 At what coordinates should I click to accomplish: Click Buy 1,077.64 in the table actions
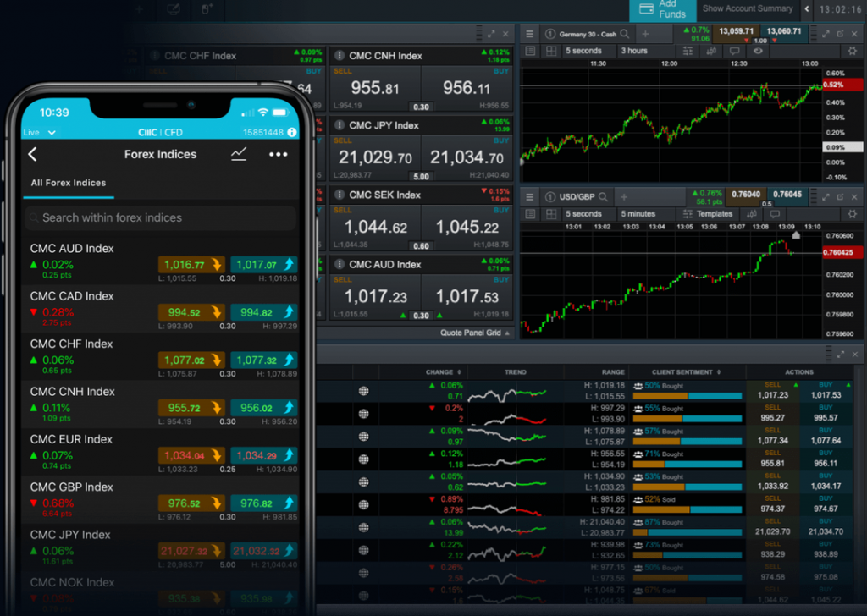tap(826, 437)
